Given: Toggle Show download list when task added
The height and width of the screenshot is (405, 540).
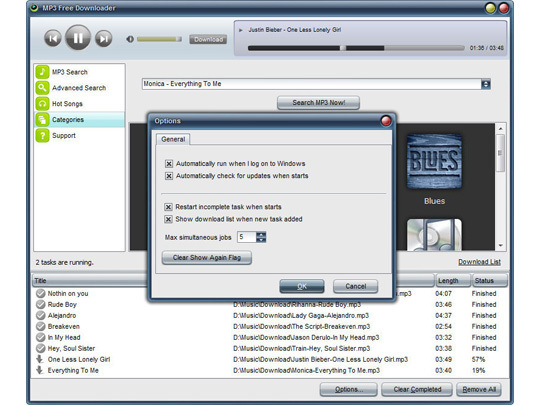Looking at the screenshot, I should tap(168, 219).
